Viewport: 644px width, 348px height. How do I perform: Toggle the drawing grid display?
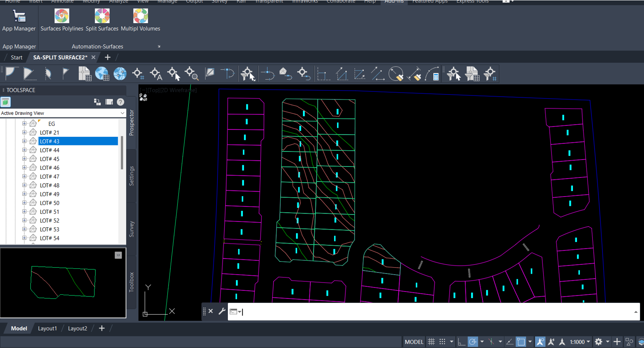[x=431, y=342]
